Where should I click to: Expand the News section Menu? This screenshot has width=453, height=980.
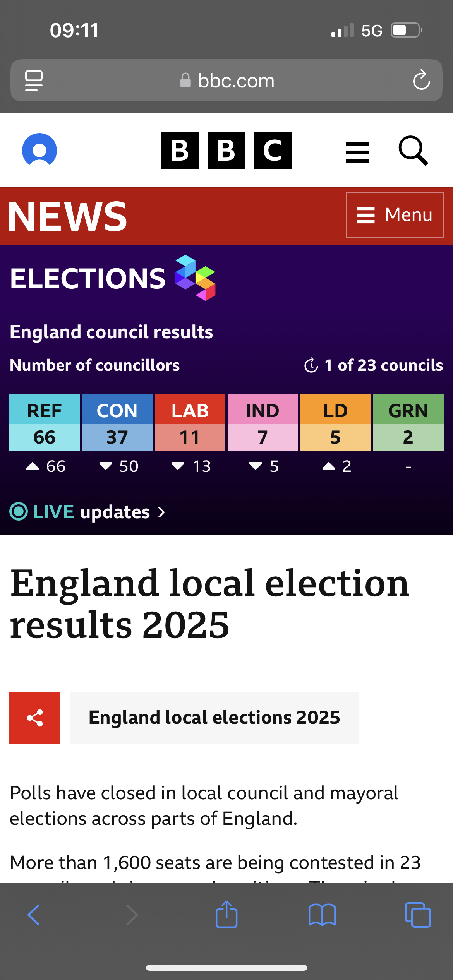click(395, 215)
